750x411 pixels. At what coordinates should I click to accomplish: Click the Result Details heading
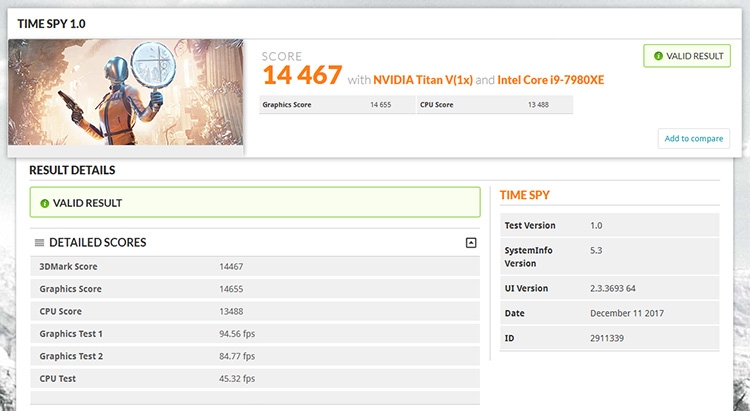[x=72, y=170]
